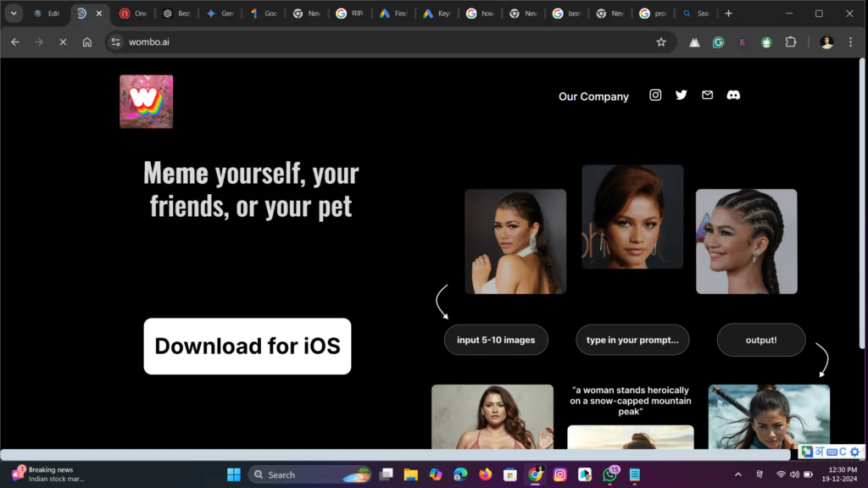Screen dimensions: 868x488
Task: Open Firefox from the taskbar
Action: coord(485,474)
